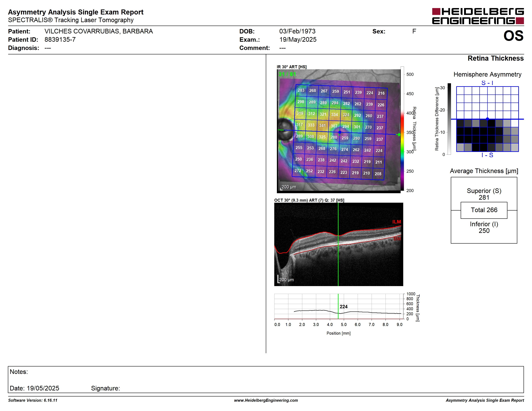
Task: Click the 350 tick on the color scale
Action: click(x=410, y=132)
